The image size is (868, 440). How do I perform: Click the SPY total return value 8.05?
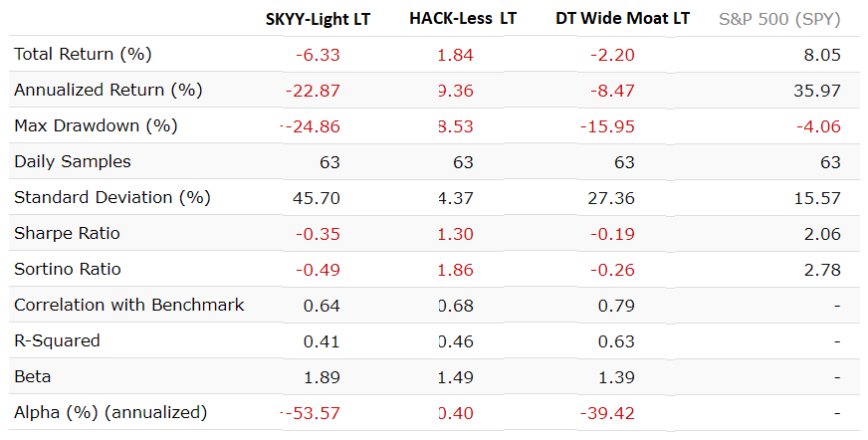(822, 54)
